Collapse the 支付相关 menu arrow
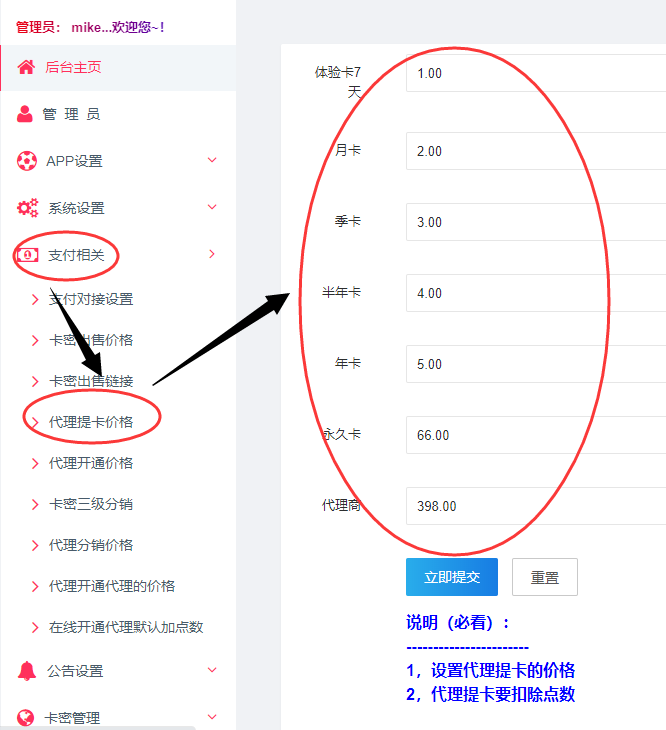Image resolution: width=666 pixels, height=730 pixels. (212, 254)
